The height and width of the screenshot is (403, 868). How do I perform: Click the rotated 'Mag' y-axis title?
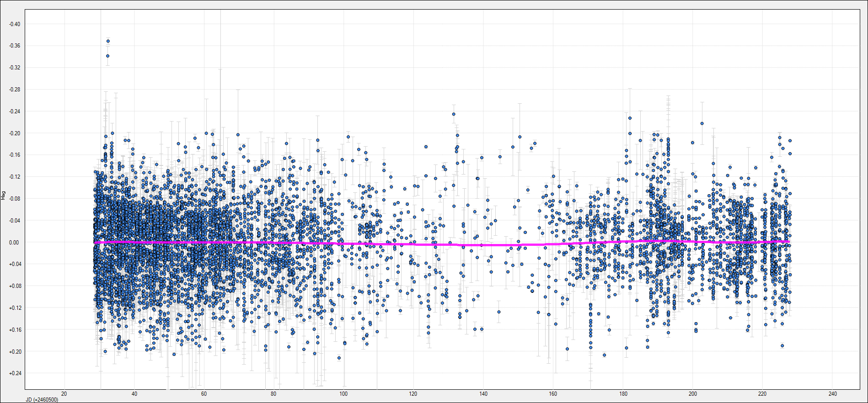click(3, 196)
